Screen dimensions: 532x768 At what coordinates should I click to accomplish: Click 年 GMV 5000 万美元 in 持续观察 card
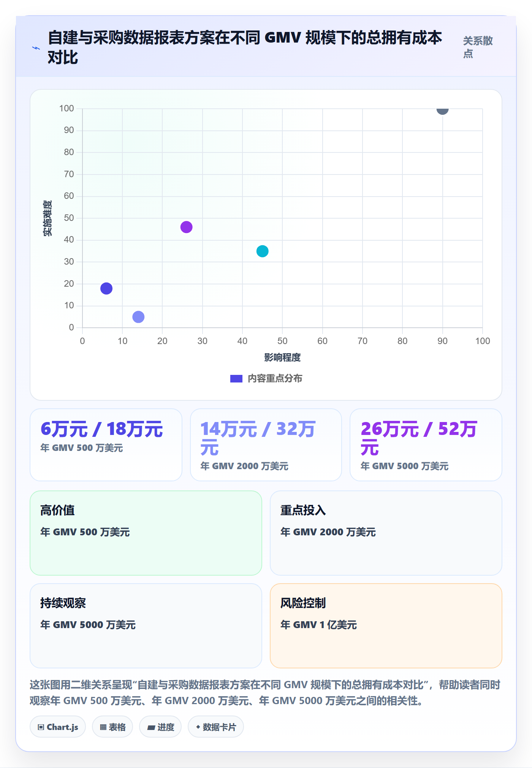click(x=88, y=625)
